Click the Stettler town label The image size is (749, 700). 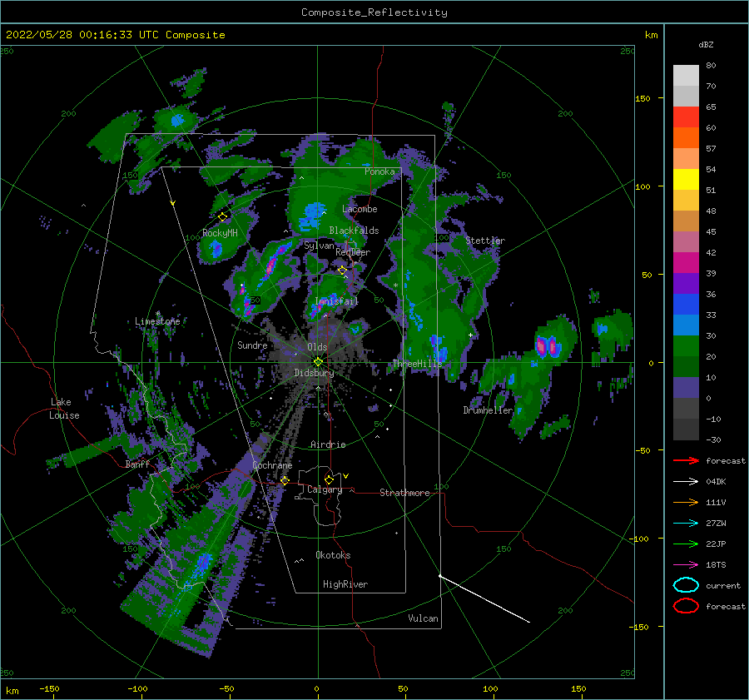(485, 241)
